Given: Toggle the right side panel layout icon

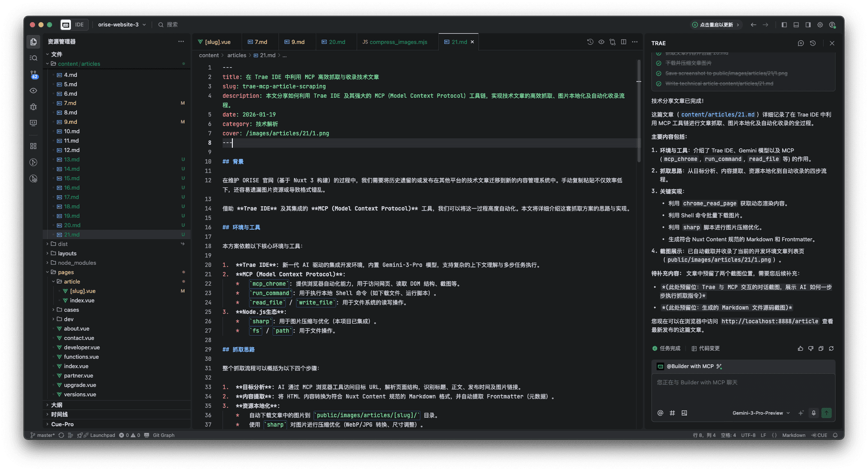Looking at the screenshot, I should click(808, 25).
